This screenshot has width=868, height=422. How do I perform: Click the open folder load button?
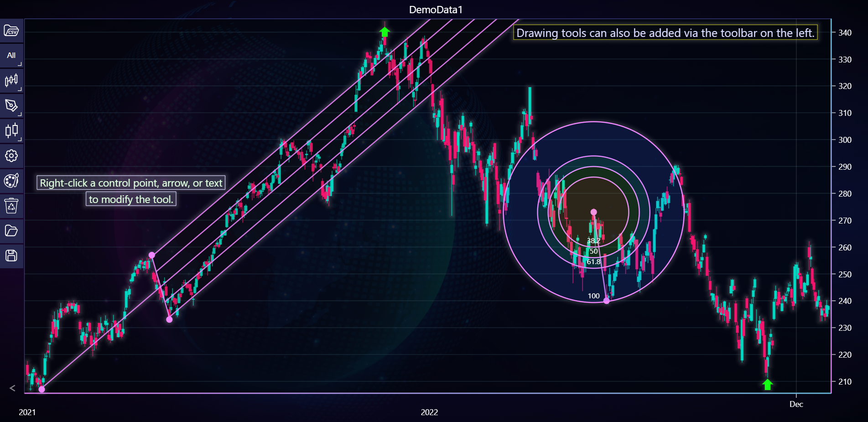click(11, 230)
